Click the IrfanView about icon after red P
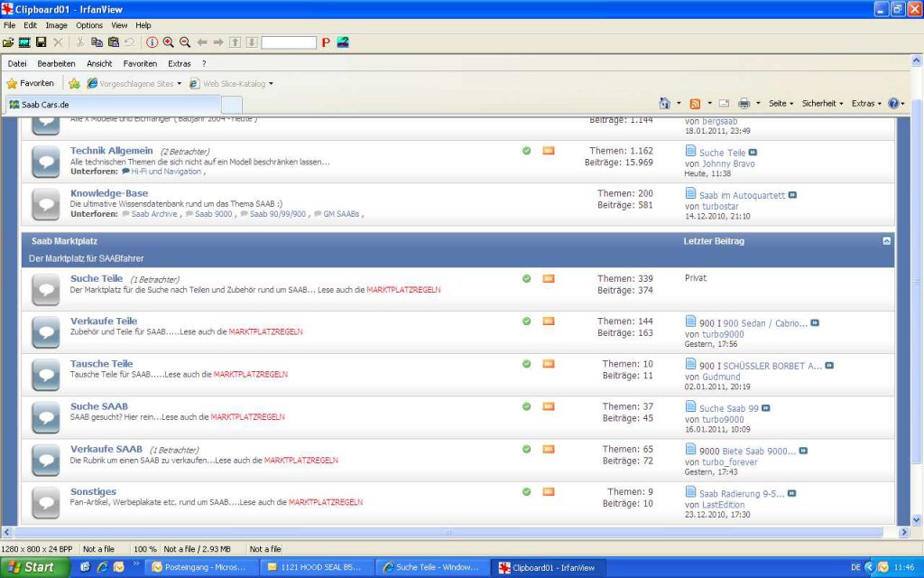Screen dimensions: 924x578 pos(343,42)
